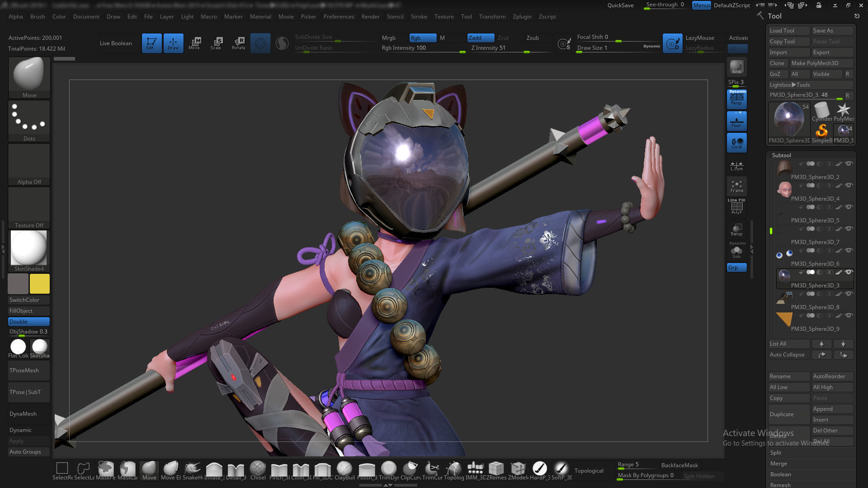Hide the PM3D_Sphere3D_2 subtool with eye icon
Image resolution: width=868 pixels, height=488 pixels.
849,164
